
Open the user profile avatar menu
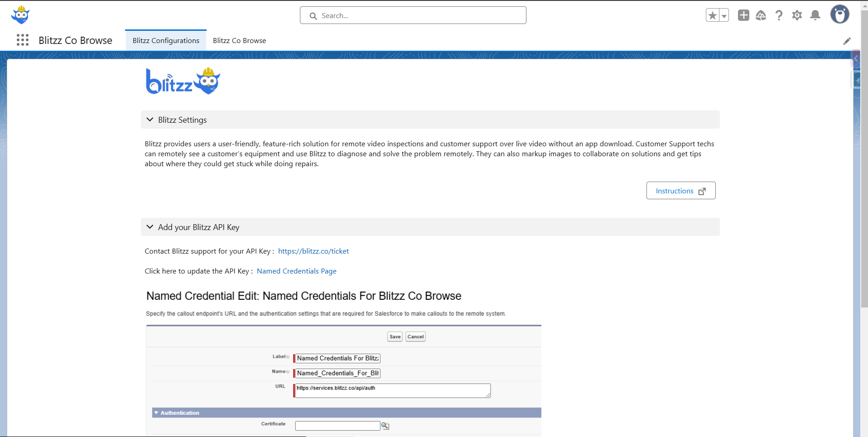(839, 14)
